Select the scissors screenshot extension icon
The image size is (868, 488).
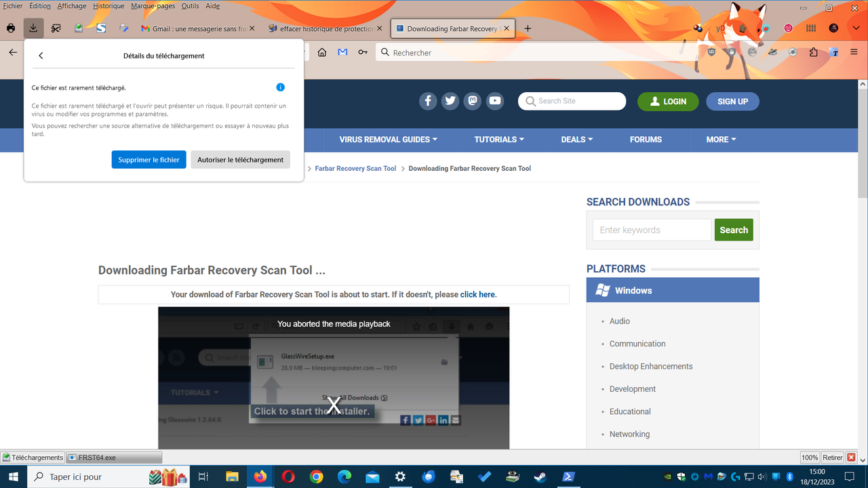coord(56,28)
